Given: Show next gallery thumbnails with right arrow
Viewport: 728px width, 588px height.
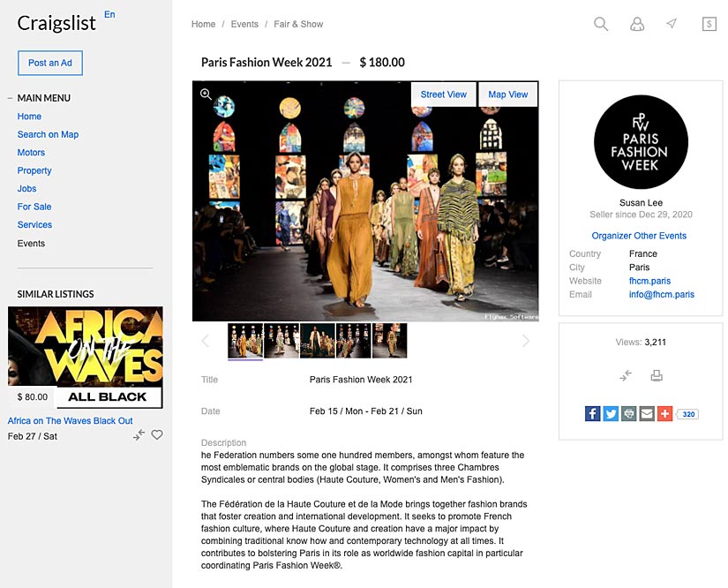Looking at the screenshot, I should pyautogui.click(x=526, y=341).
